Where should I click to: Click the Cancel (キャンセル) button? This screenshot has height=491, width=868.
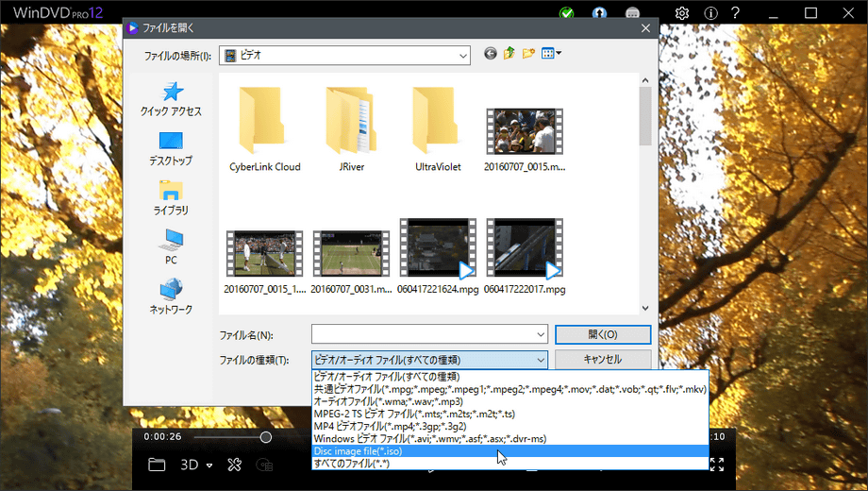pos(603,359)
